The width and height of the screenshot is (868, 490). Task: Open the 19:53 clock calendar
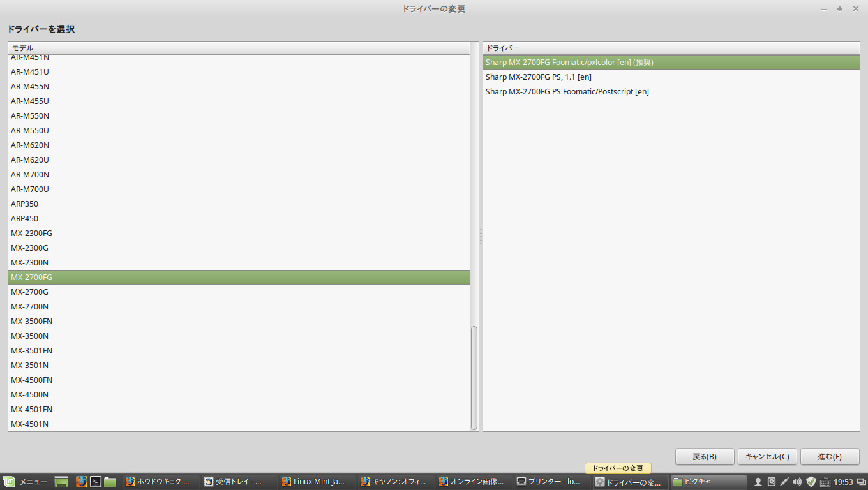click(843, 482)
